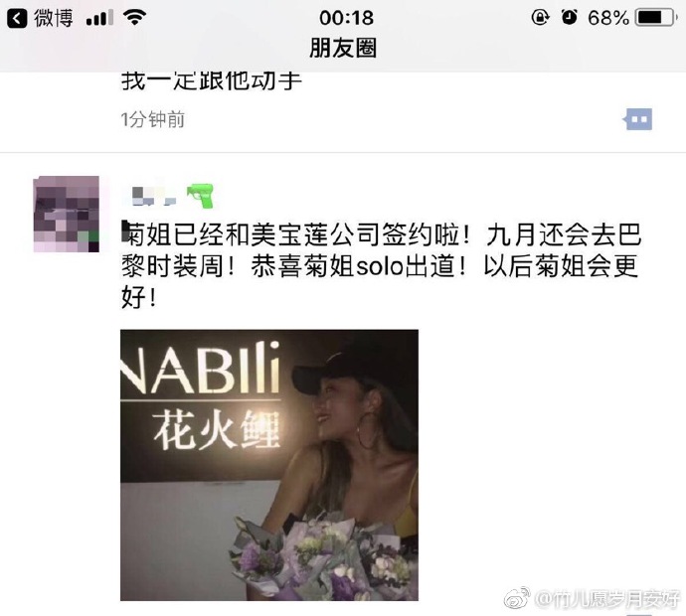
Task: Tap the Wi-Fi status icon
Action: tap(134, 18)
